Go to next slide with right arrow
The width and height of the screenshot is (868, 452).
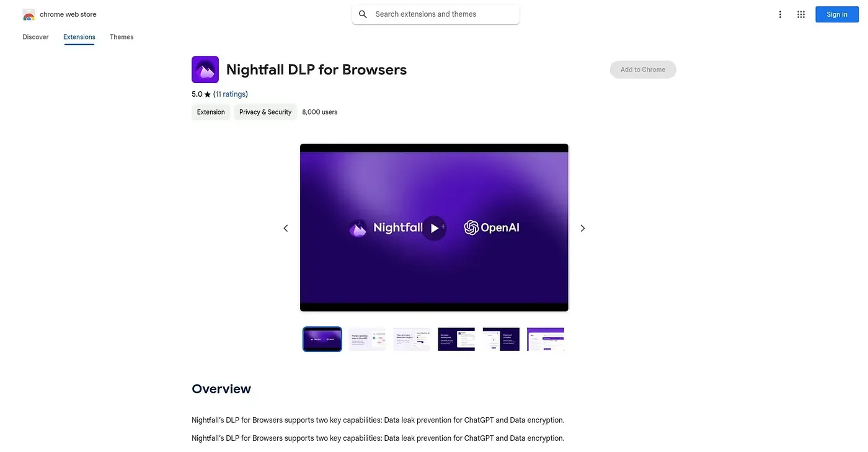(582, 228)
